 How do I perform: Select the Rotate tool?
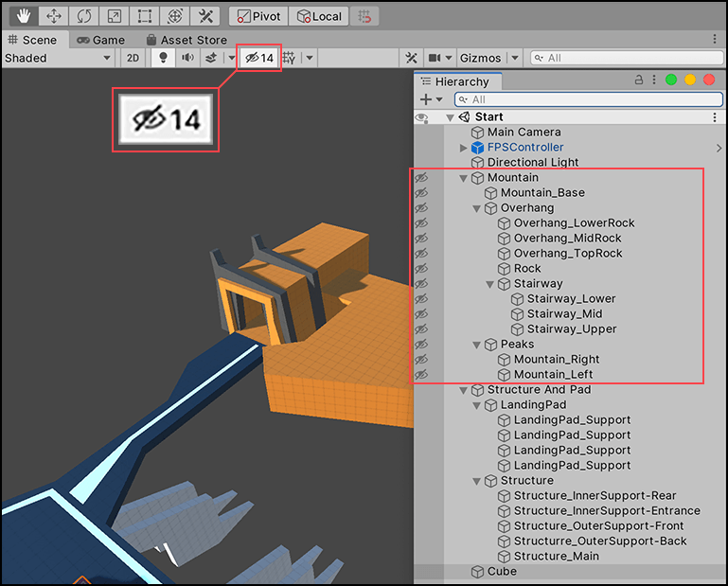[83, 16]
